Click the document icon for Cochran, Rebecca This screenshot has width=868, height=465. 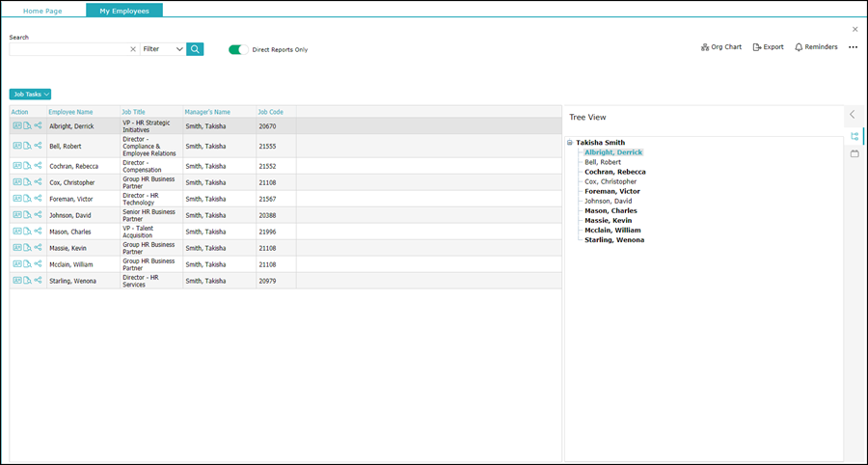[x=28, y=166]
